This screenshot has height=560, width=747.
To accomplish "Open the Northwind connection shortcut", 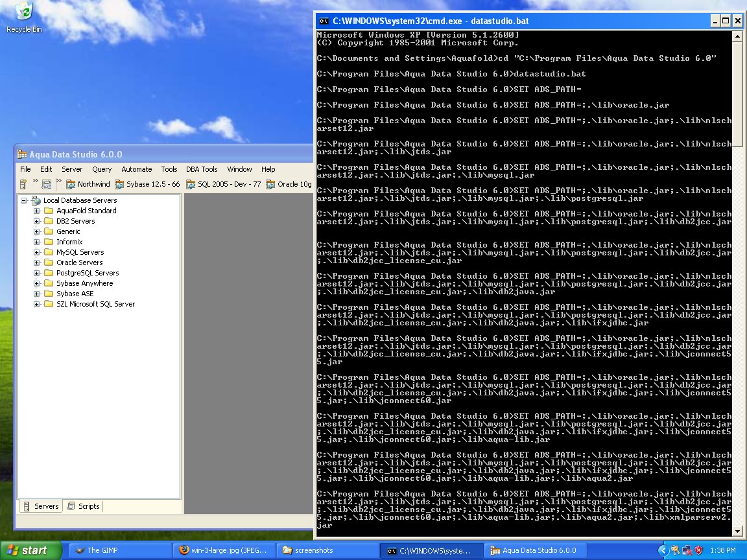I will click(88, 184).
